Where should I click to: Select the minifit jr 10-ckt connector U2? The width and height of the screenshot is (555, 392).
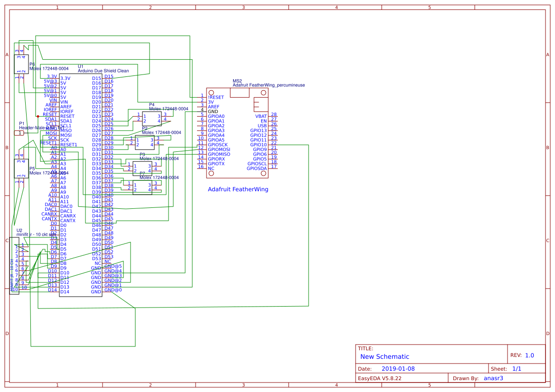pos(15,266)
